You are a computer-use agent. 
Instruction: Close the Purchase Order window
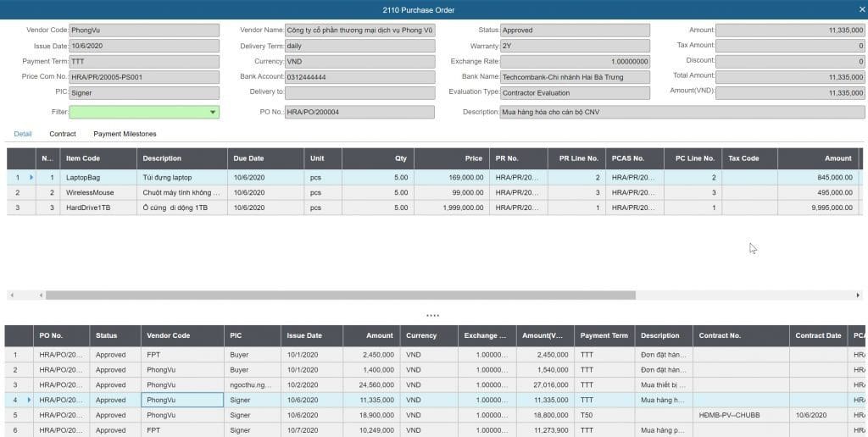[x=861, y=9]
